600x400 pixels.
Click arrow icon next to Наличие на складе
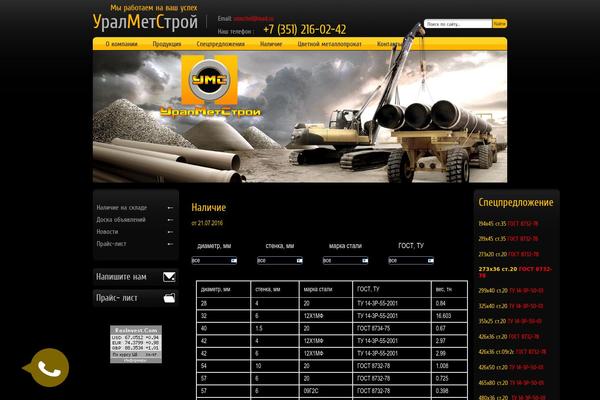pyautogui.click(x=170, y=208)
